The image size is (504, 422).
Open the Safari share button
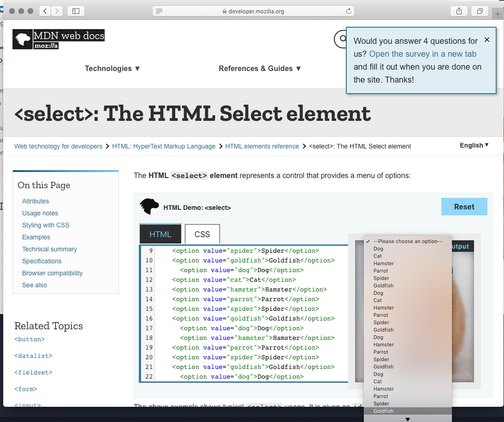click(x=459, y=11)
